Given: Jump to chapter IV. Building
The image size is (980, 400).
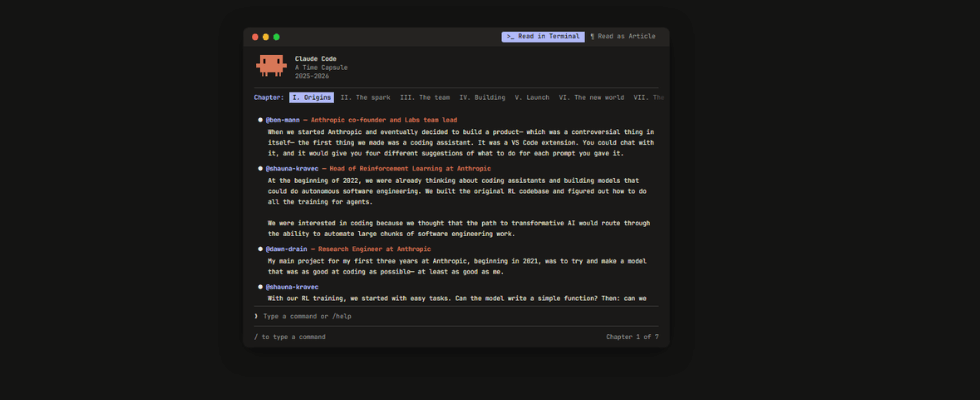Looking at the screenshot, I should (482, 98).
